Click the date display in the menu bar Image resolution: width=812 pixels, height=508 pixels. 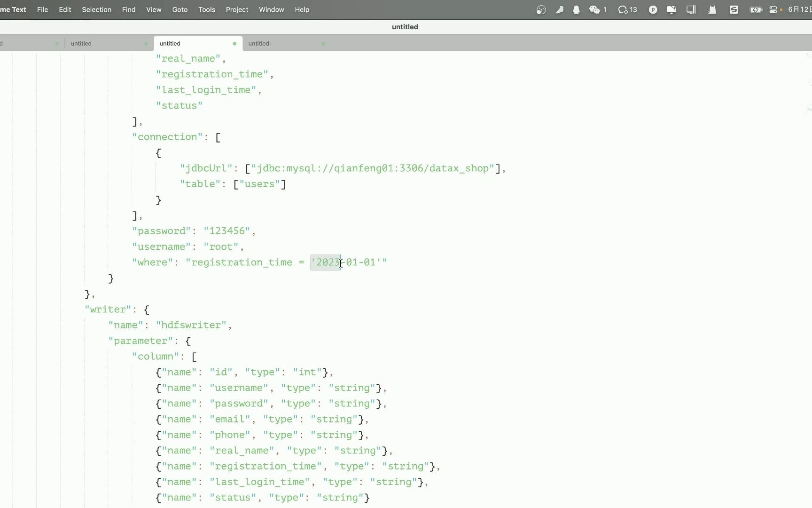(800, 9)
